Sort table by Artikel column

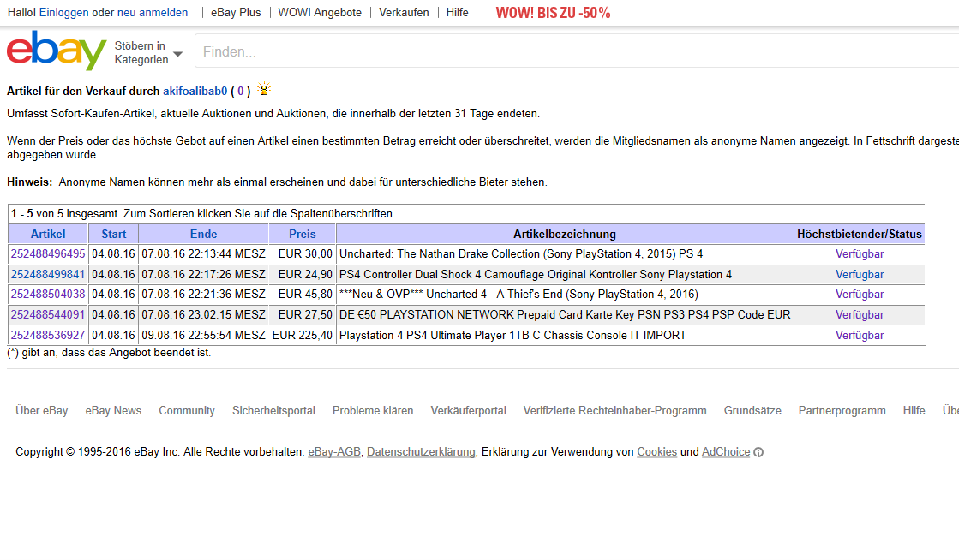pos(48,234)
